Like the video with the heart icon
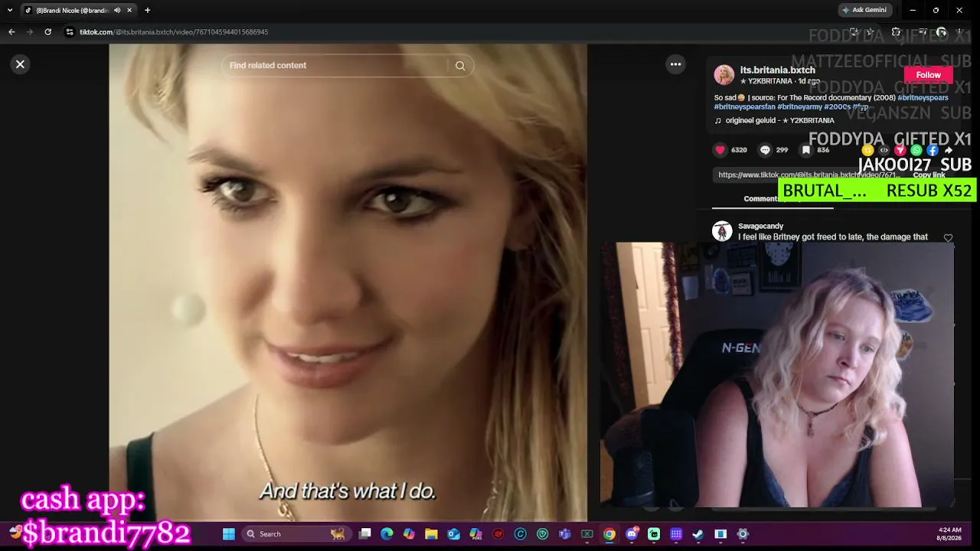The height and width of the screenshot is (551, 980). point(720,150)
